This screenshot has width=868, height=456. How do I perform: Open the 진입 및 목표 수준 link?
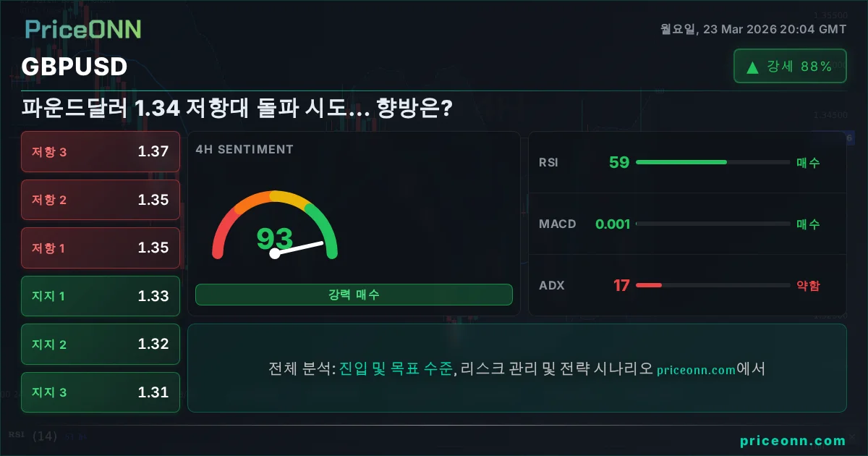click(396, 369)
